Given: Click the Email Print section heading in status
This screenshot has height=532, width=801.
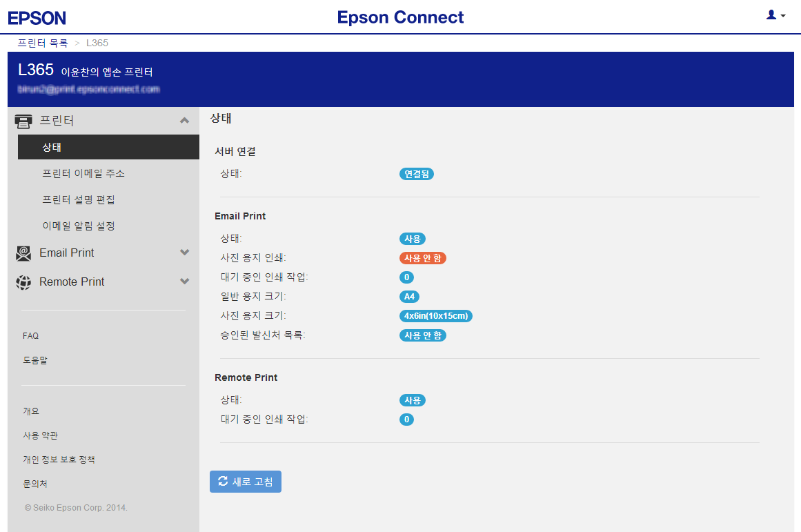Looking at the screenshot, I should (240, 216).
